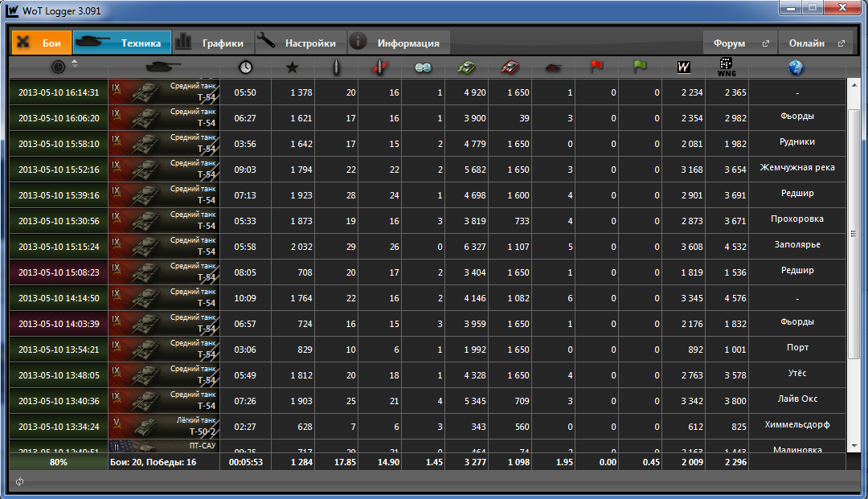
Task: Select the battle at 2013-05-10 15:52:16
Action: pos(428,170)
